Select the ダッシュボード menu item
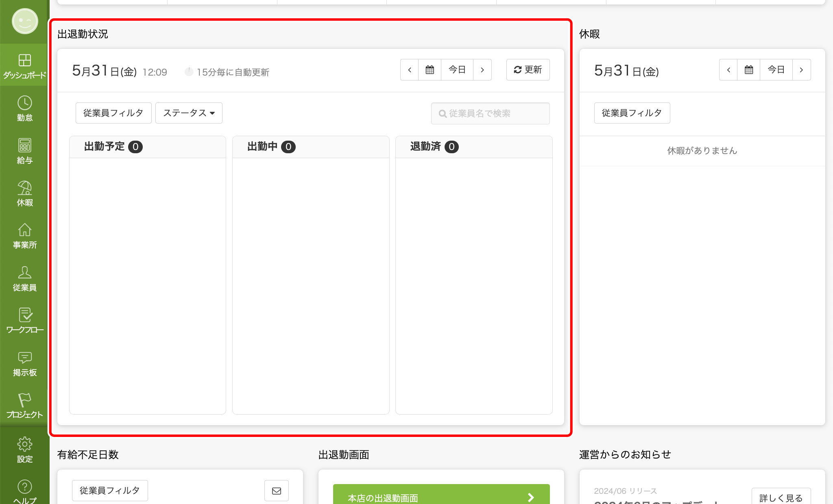Image resolution: width=833 pixels, height=504 pixels. (24, 66)
